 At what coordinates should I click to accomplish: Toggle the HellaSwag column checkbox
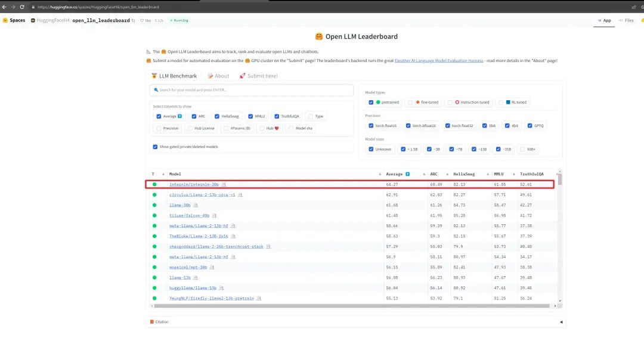click(x=217, y=116)
